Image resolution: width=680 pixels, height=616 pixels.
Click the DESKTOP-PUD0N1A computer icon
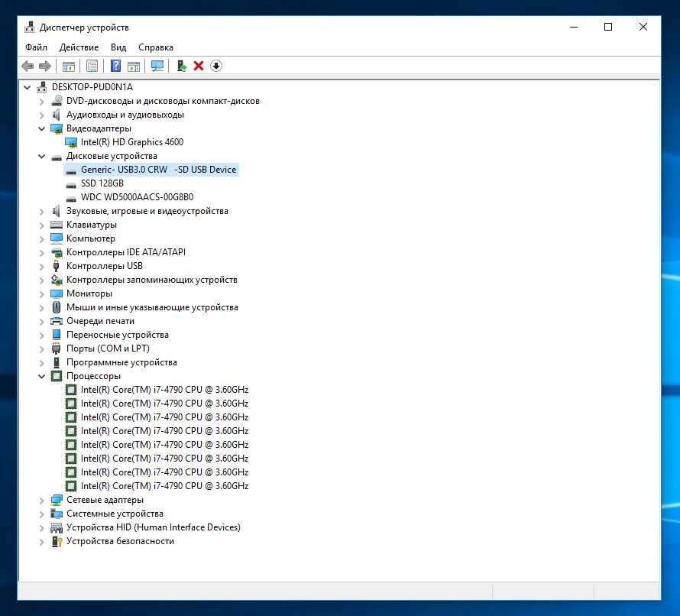click(41, 87)
